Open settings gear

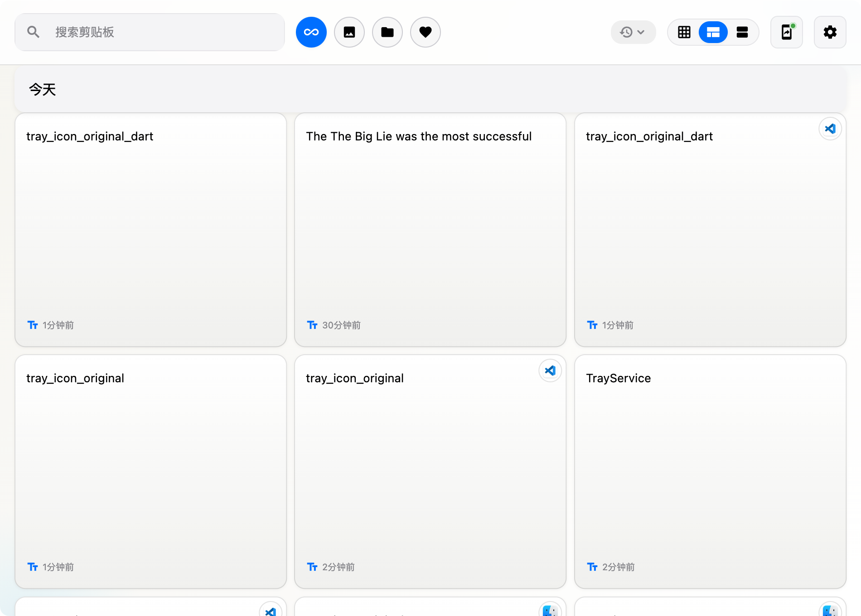point(830,32)
